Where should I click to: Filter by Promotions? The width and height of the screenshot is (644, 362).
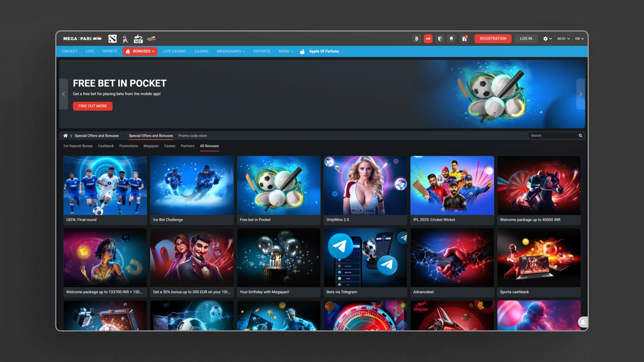pos(128,146)
